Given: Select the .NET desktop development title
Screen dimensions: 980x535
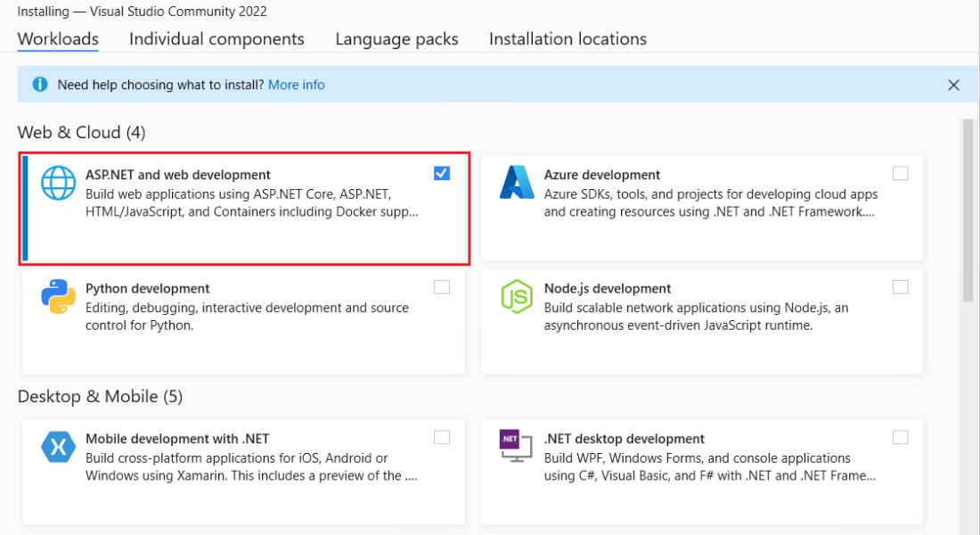Looking at the screenshot, I should click(625, 439).
